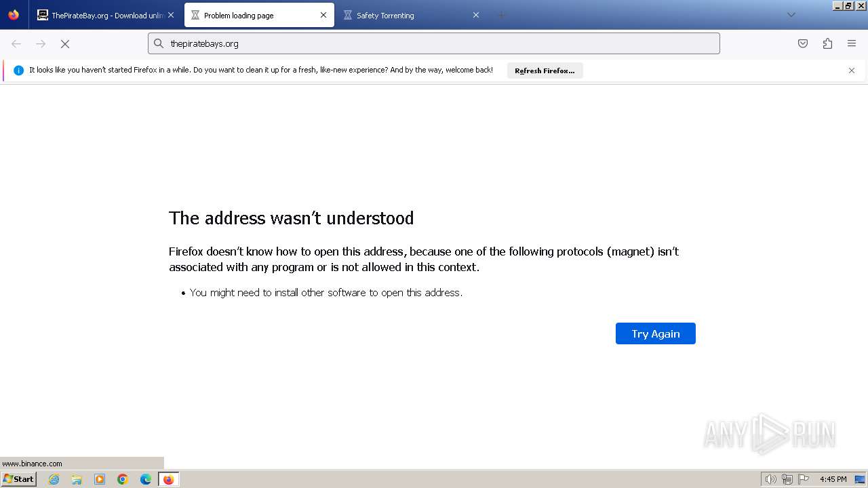Switch to the ThePirateBay.org tab
This screenshot has width=868, height=488.
coord(102,15)
